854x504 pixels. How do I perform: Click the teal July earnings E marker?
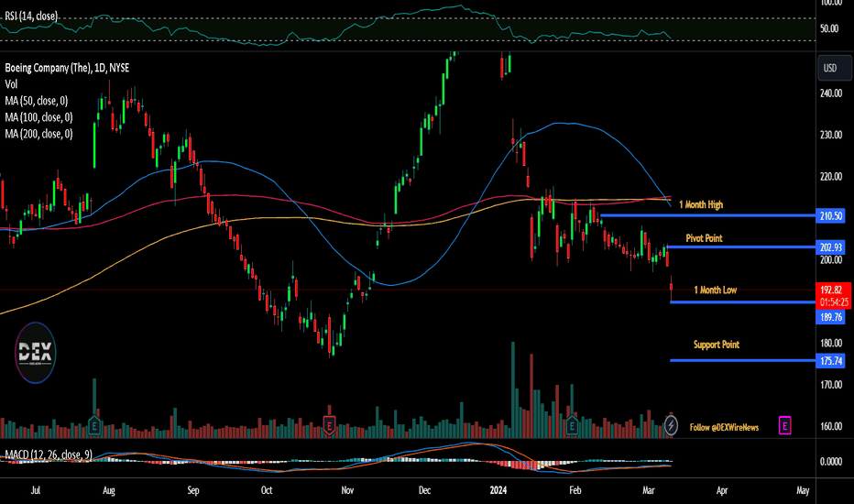(x=94, y=424)
